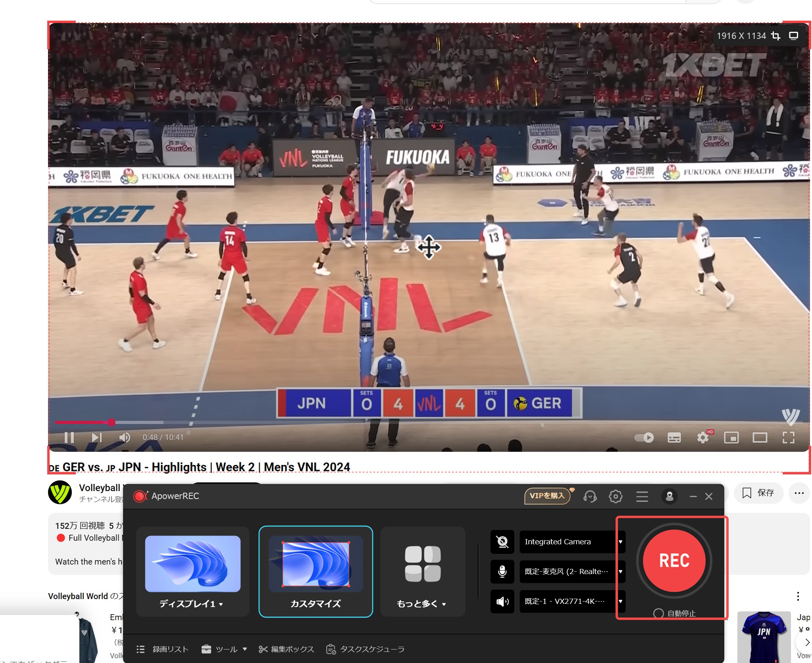Open the vertical dots menu near the shelf
Screen dimensions: 812x663
(x=798, y=596)
